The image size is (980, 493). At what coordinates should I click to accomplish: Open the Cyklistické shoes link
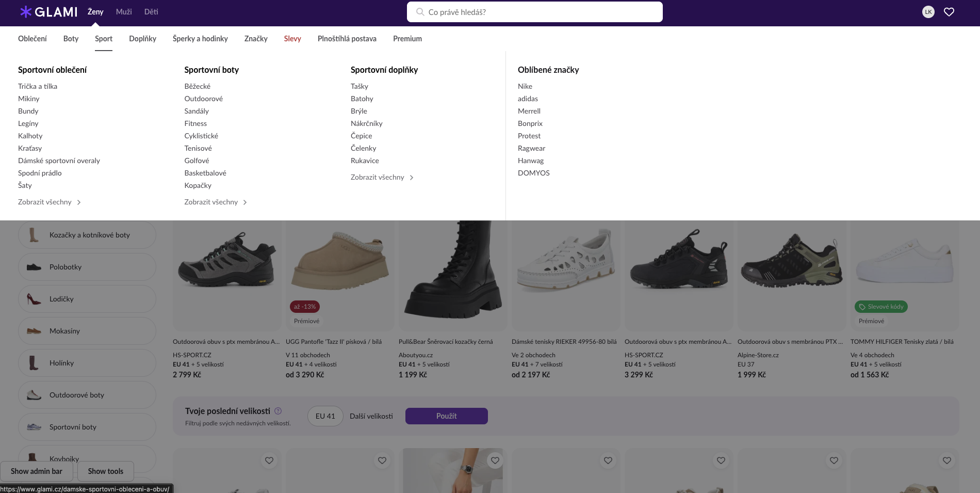(201, 136)
